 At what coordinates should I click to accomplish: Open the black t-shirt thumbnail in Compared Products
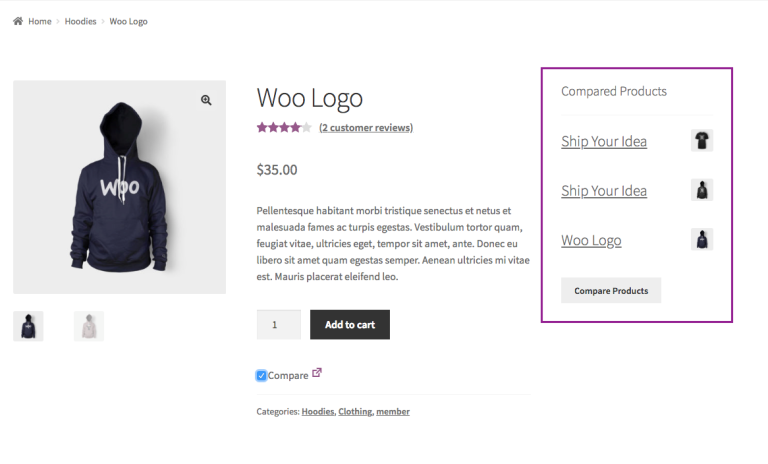tap(702, 141)
